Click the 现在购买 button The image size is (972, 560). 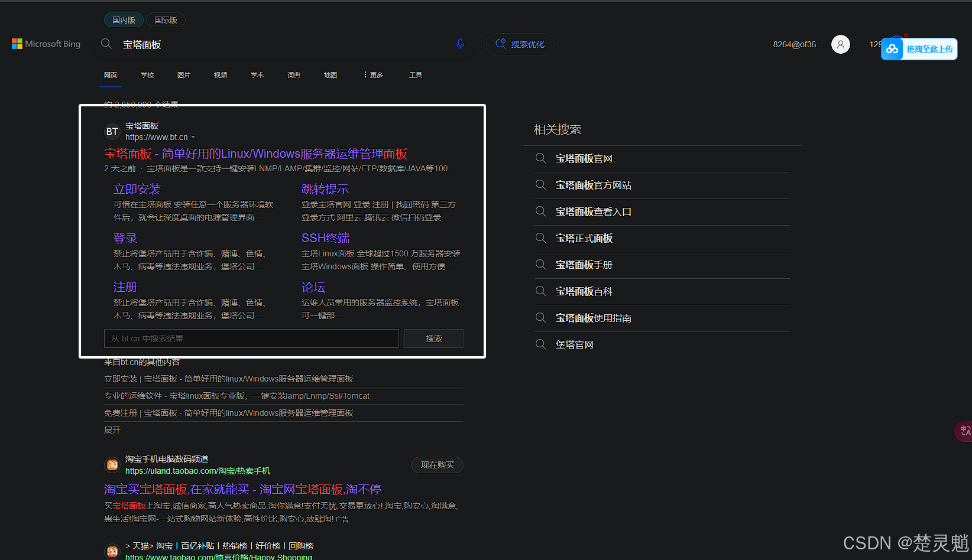pyautogui.click(x=438, y=465)
